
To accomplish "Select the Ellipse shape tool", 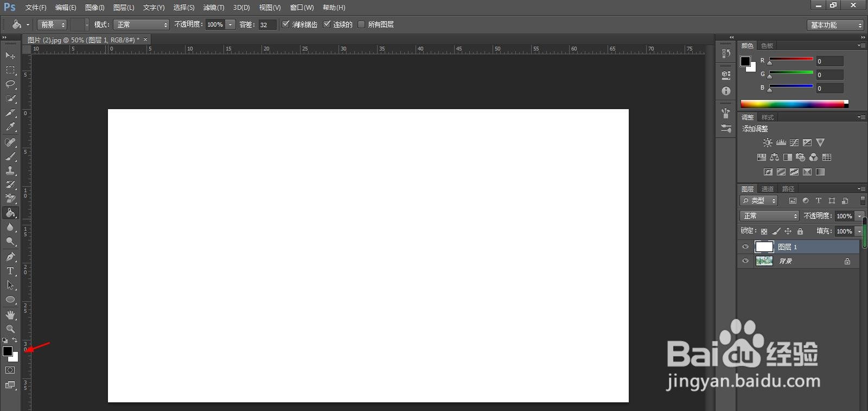I will click(x=10, y=299).
